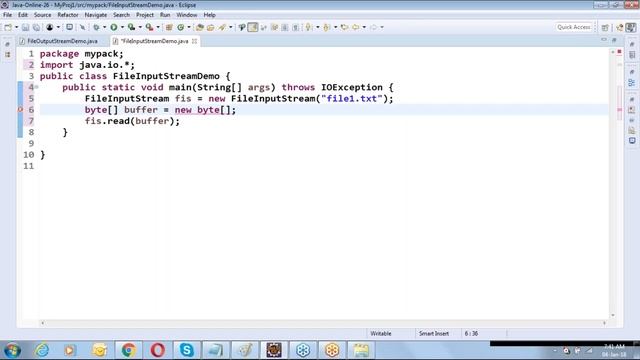640x360 pixels.
Task: Click the Last Edit Location icon
Action: 344,27
